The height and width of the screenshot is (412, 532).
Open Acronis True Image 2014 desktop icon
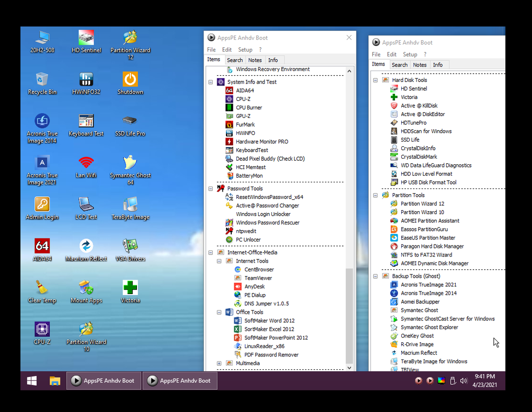pos(42,129)
